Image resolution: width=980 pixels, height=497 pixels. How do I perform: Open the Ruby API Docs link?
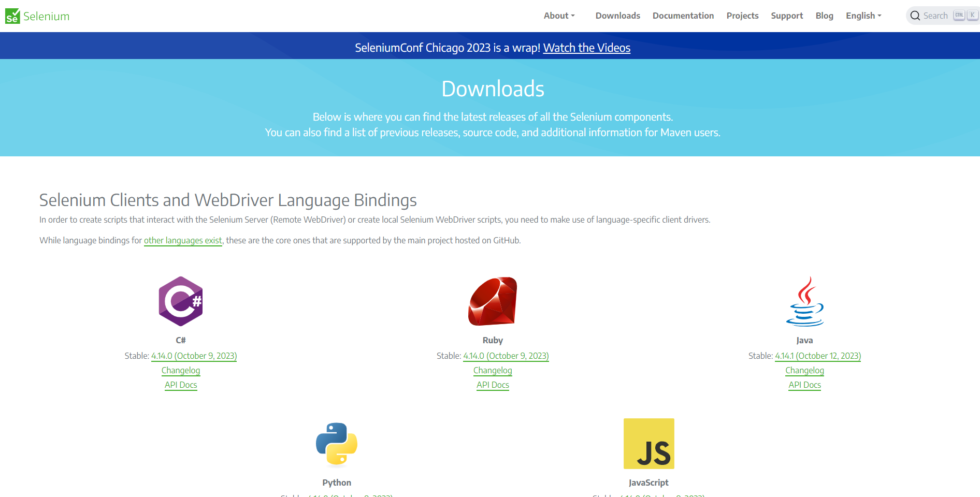tap(493, 385)
